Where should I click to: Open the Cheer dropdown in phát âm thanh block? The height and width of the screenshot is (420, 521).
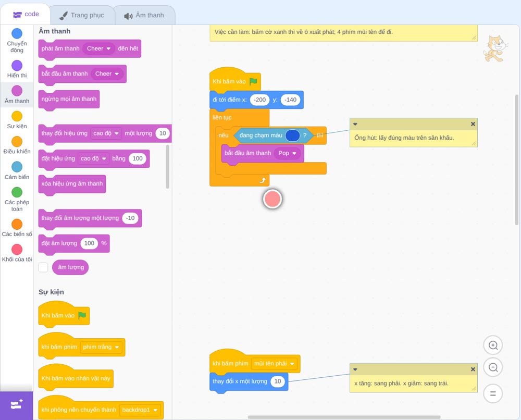pyautogui.click(x=98, y=48)
